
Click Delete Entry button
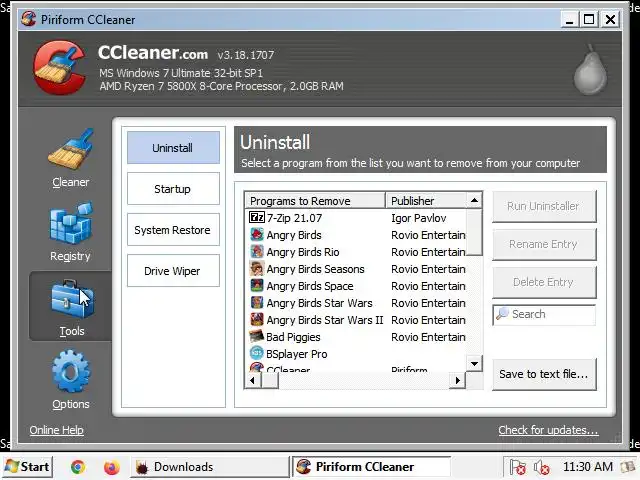tap(544, 282)
